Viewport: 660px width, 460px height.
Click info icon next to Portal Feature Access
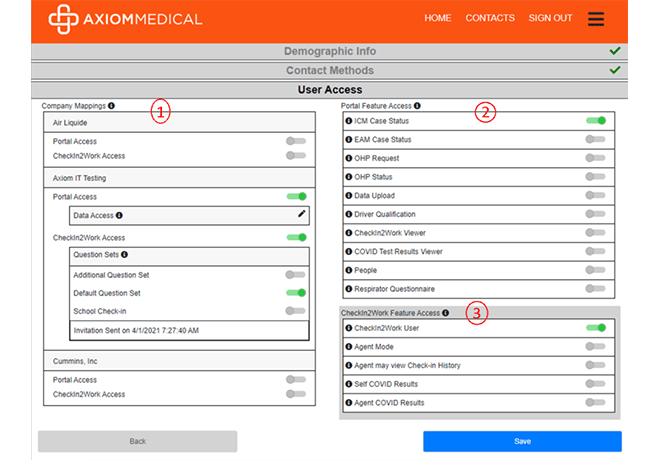(x=417, y=106)
